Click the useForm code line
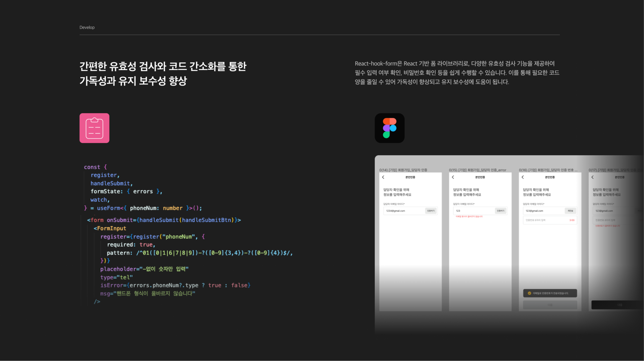The height and width of the screenshot is (361, 644). [143, 208]
